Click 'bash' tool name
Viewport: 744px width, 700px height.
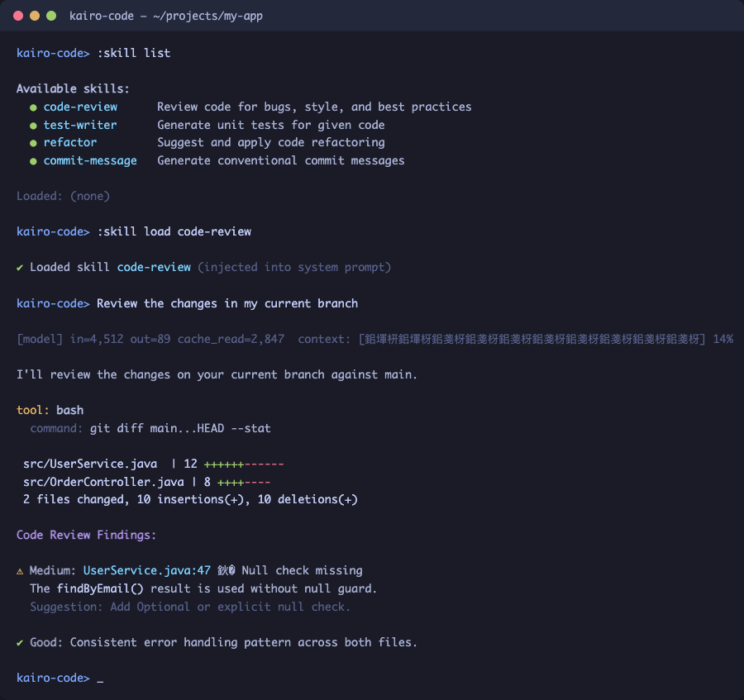69,410
